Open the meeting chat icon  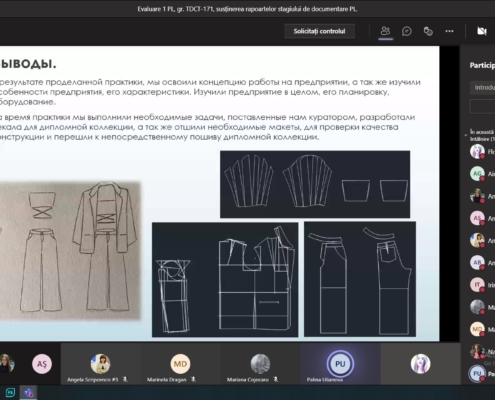[407, 31]
